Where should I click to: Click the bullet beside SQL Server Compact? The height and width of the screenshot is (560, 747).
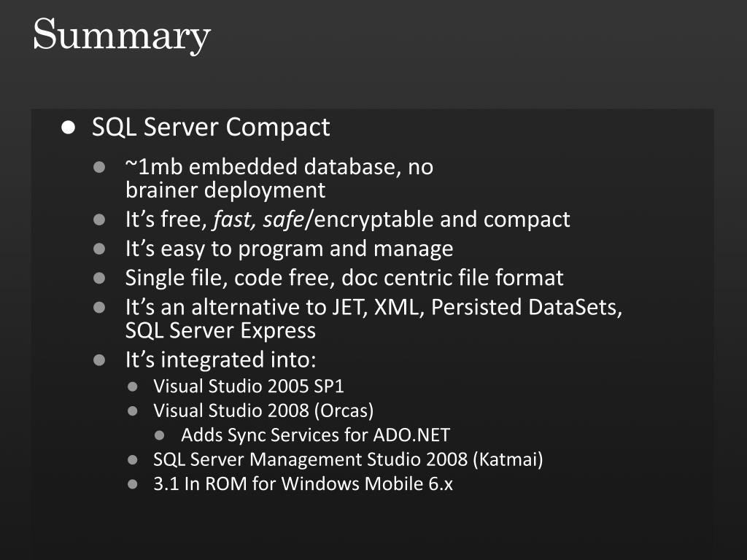(x=68, y=127)
